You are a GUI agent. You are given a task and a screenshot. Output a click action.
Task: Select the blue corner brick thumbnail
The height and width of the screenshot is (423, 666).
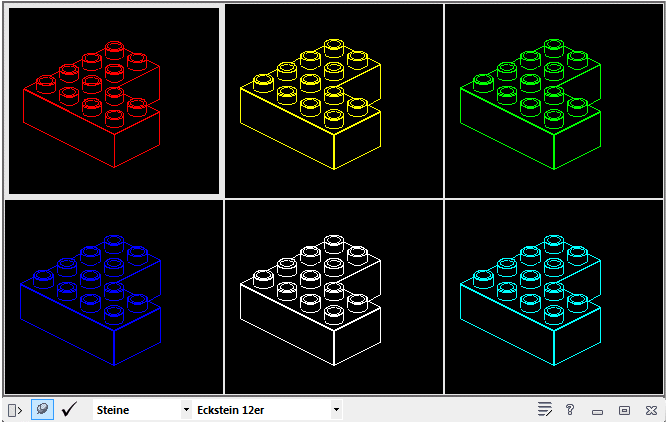point(114,297)
